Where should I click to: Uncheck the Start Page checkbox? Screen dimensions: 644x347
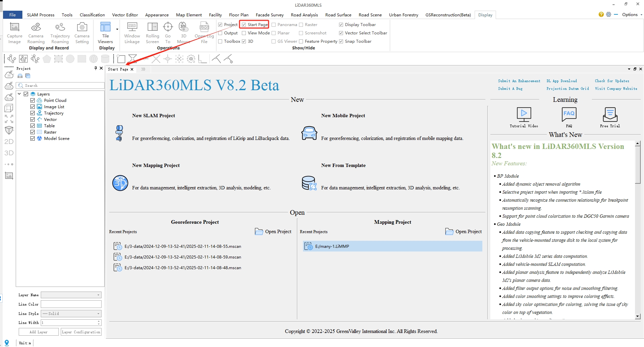244,25
